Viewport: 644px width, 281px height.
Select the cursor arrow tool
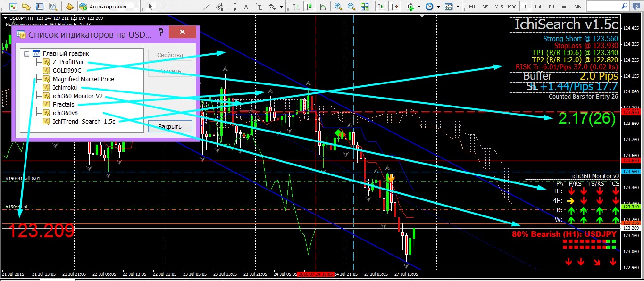tap(151, 7)
